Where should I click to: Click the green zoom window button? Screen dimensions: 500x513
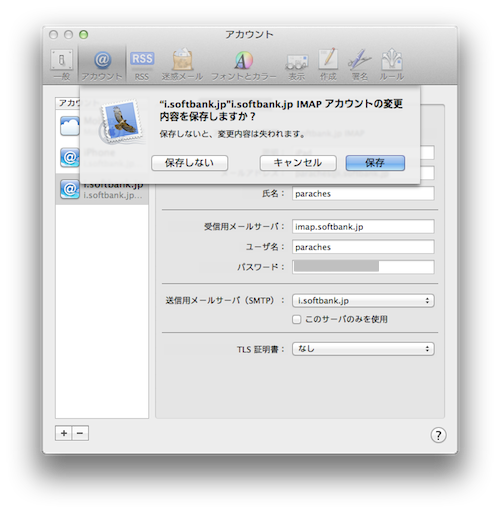click(x=83, y=34)
